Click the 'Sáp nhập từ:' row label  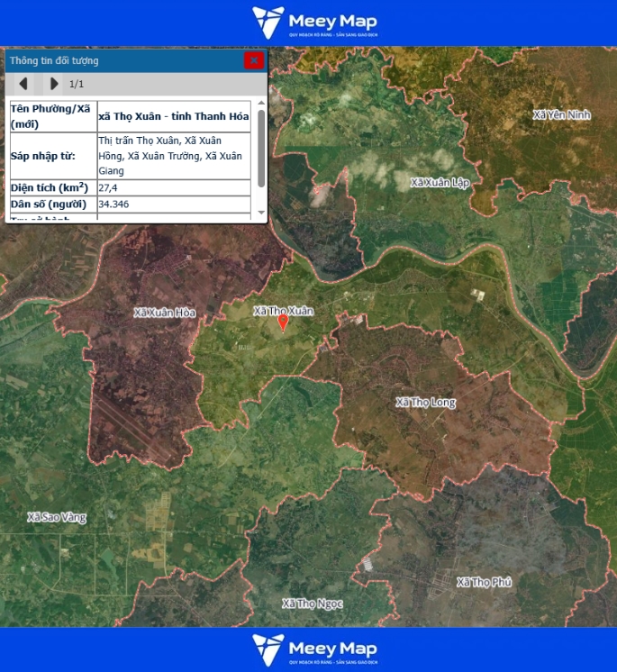tap(51, 156)
